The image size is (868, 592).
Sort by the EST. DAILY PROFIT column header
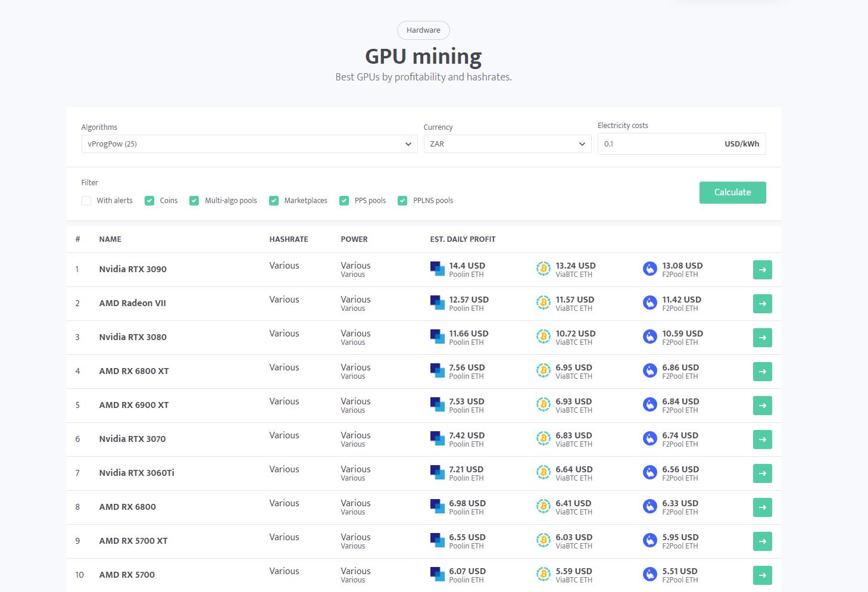463,239
